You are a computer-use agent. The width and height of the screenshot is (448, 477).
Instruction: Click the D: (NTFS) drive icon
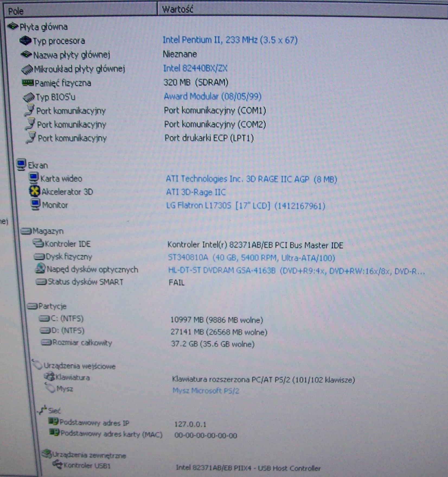click(x=45, y=330)
